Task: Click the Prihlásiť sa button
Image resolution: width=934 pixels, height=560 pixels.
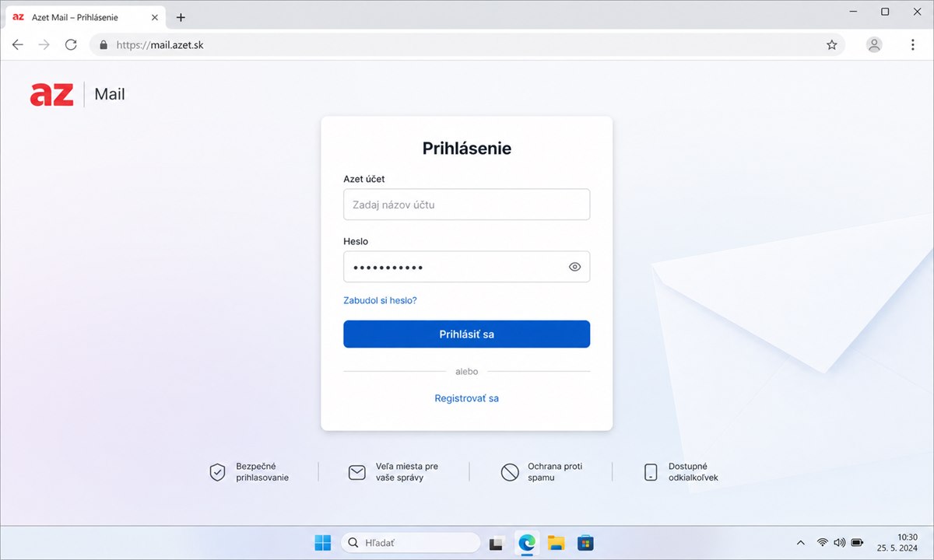Action: pyautogui.click(x=466, y=334)
